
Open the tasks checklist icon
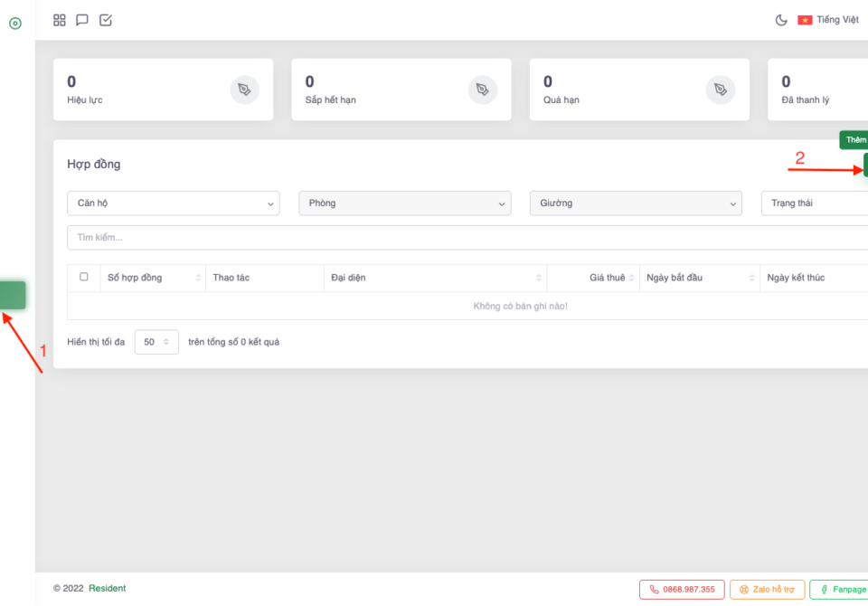pyautogui.click(x=106, y=20)
